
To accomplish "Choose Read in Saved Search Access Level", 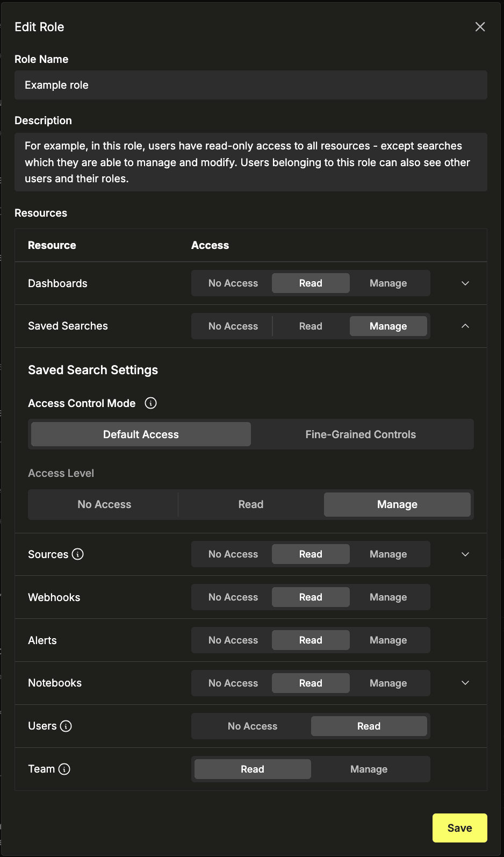I will click(251, 504).
